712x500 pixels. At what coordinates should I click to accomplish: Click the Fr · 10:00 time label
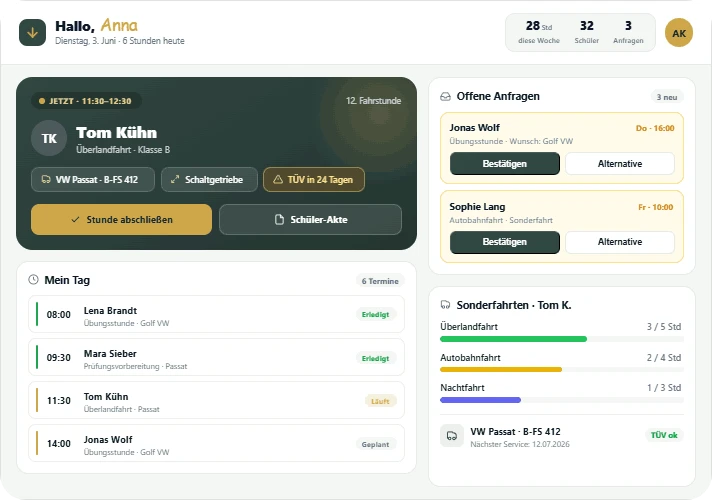[x=656, y=208]
